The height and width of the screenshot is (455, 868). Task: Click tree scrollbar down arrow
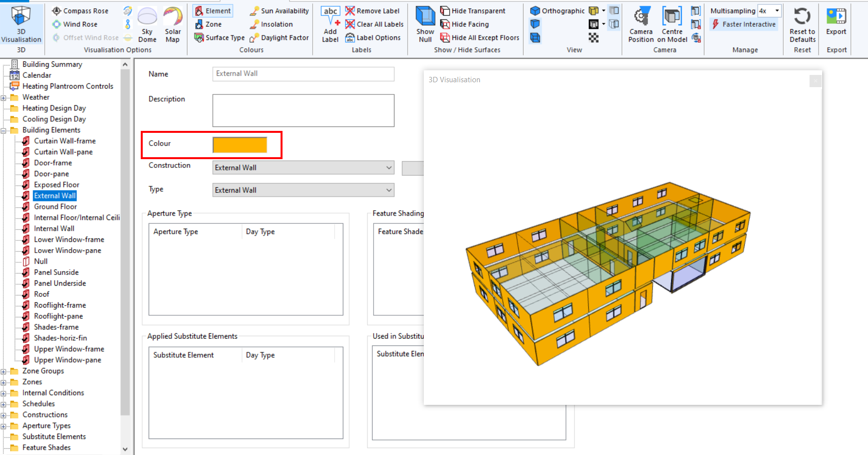[x=125, y=449]
